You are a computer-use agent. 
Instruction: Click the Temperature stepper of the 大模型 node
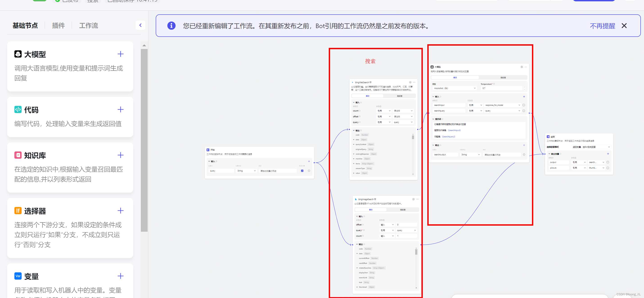524,88
